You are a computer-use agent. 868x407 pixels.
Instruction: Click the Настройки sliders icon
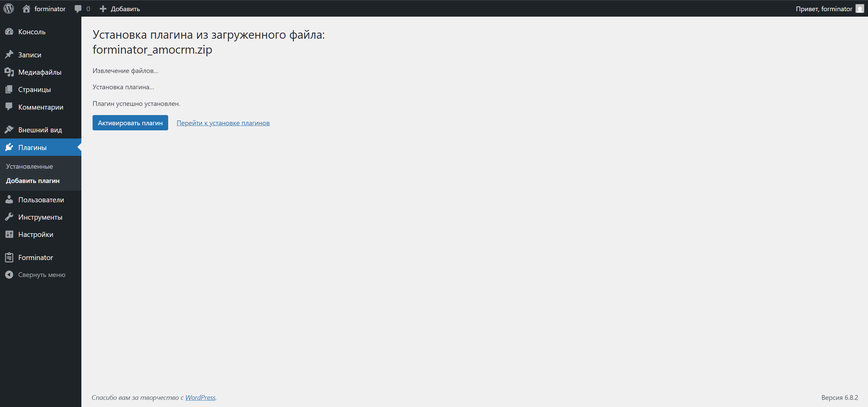[x=9, y=234]
